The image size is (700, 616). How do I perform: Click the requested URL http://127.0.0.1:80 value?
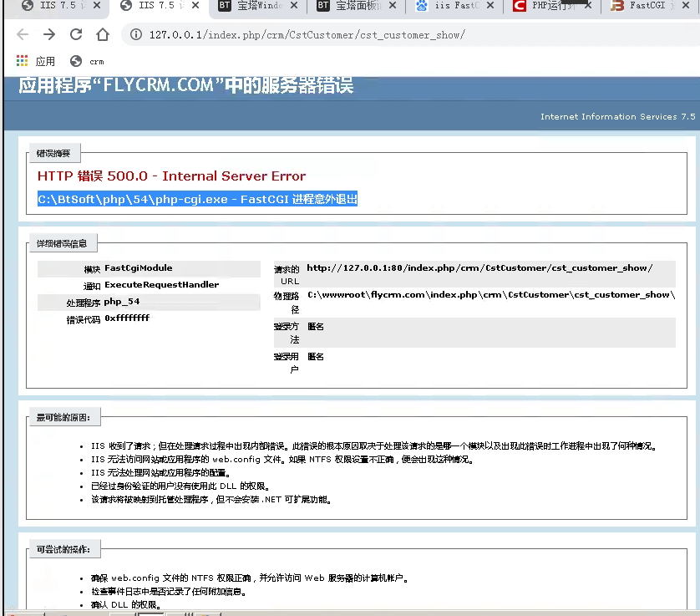(479, 268)
